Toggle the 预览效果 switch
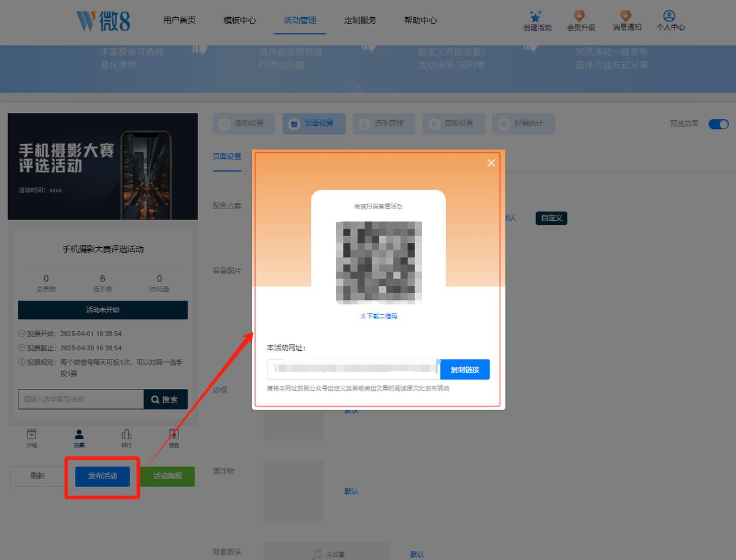The width and height of the screenshot is (736, 560). tap(718, 124)
